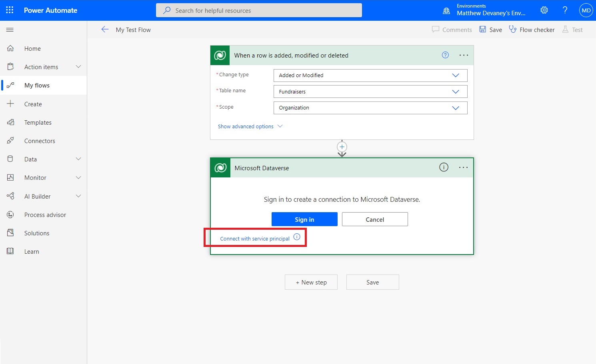
Task: Open the Settings gear in the top bar
Action: (544, 10)
